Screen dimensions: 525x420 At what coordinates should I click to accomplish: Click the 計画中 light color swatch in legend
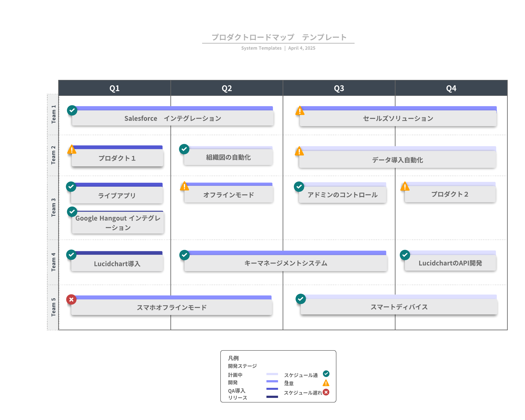pos(272,374)
